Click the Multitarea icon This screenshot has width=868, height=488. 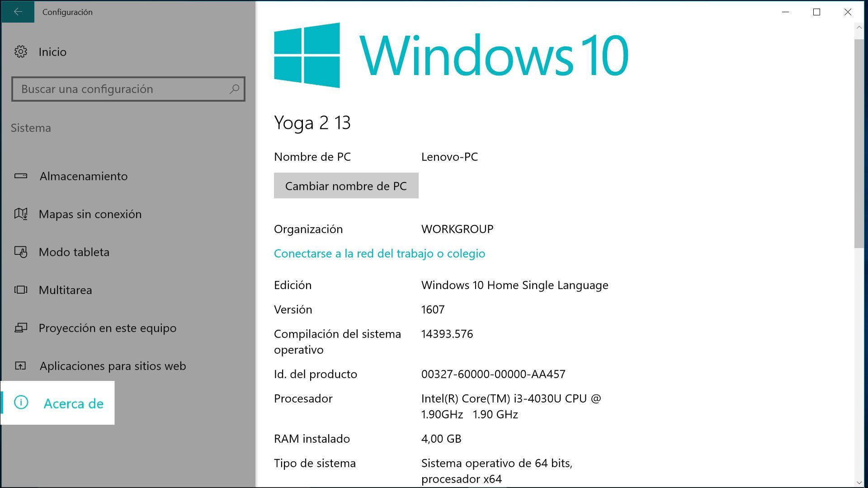[x=21, y=290]
